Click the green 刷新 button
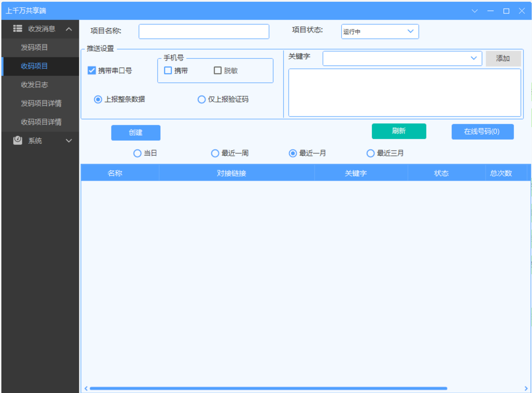532x393 pixels. (x=399, y=131)
